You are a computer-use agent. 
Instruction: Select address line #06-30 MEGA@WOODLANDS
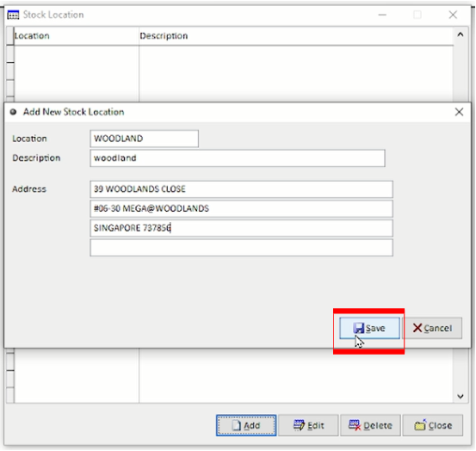point(241,208)
